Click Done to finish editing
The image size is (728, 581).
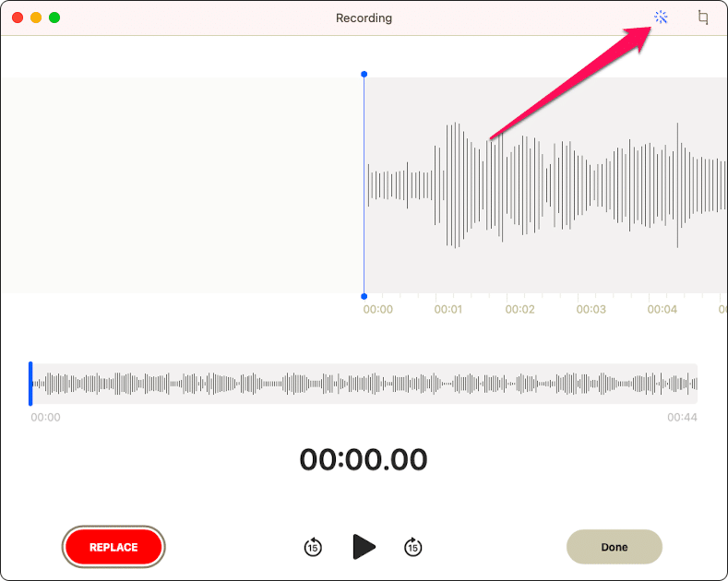click(x=614, y=547)
